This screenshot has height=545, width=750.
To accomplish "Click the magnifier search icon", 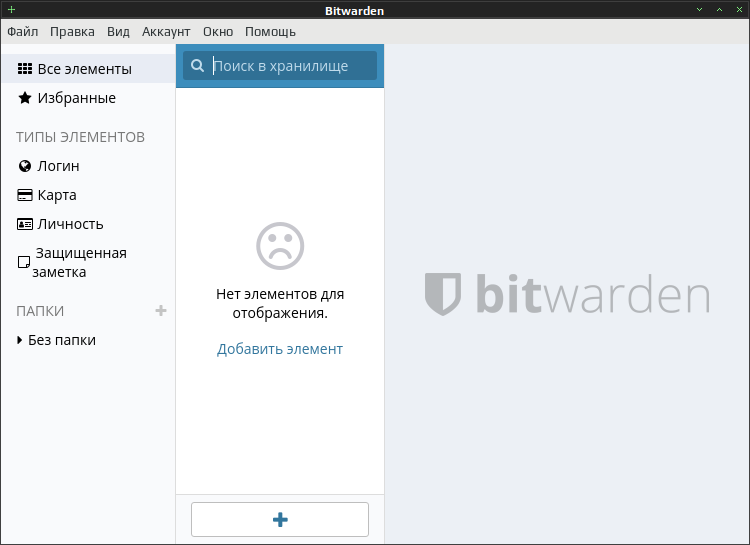I will (197, 66).
